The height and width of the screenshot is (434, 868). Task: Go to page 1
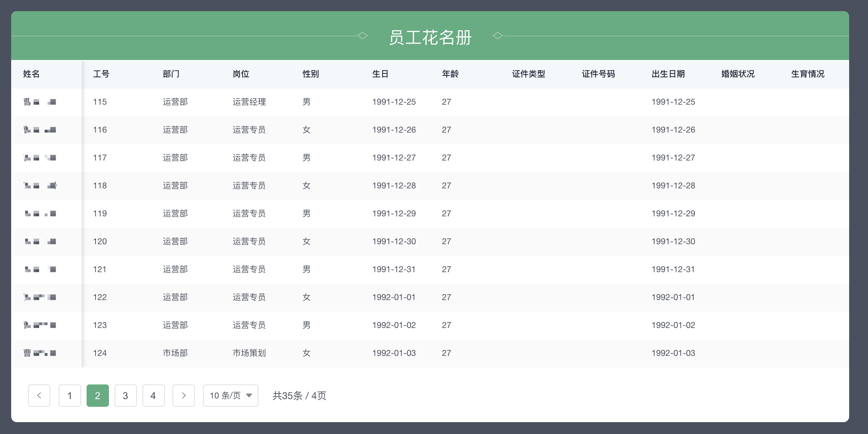click(70, 395)
